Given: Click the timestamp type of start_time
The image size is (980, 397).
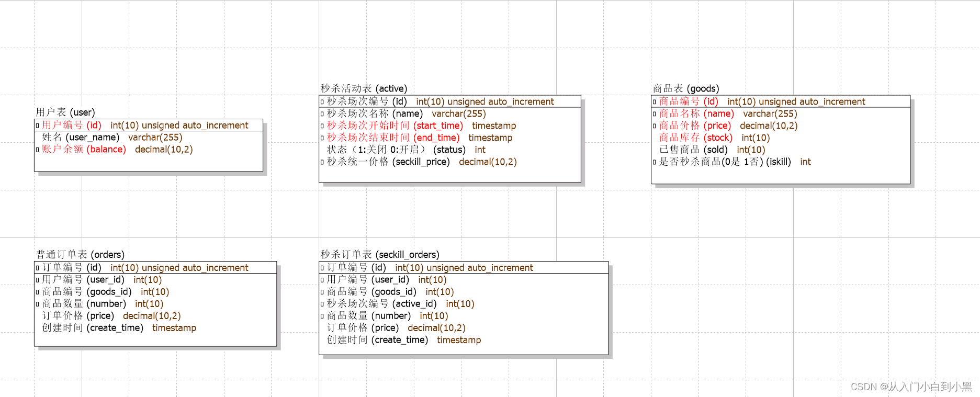Looking at the screenshot, I should (x=494, y=126).
